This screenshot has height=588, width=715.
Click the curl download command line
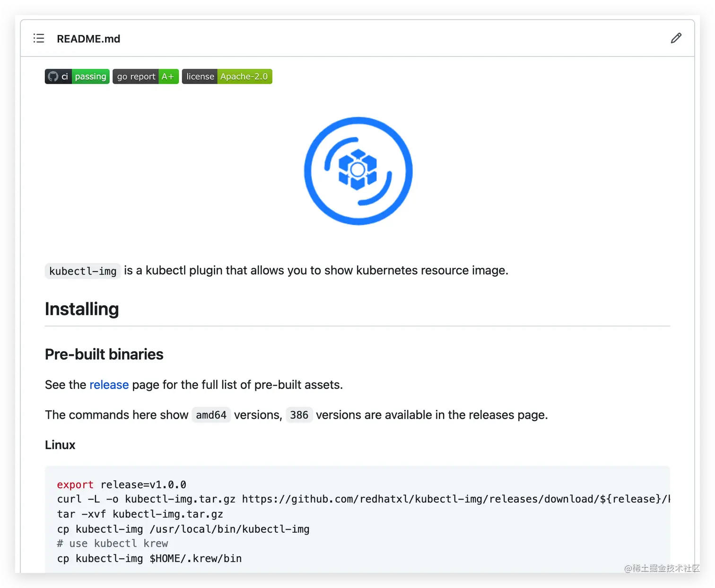coord(363,499)
